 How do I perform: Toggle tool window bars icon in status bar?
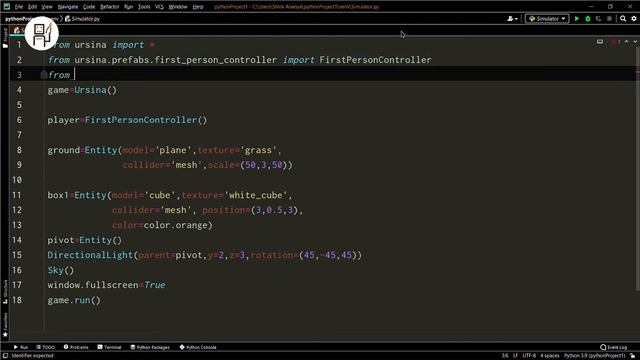(x=5, y=356)
